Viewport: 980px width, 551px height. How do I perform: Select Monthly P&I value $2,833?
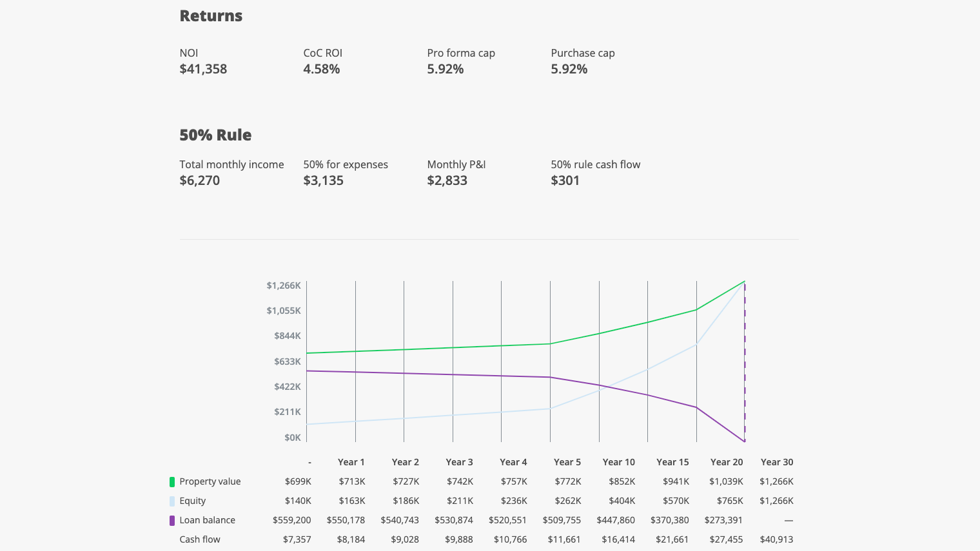(447, 180)
